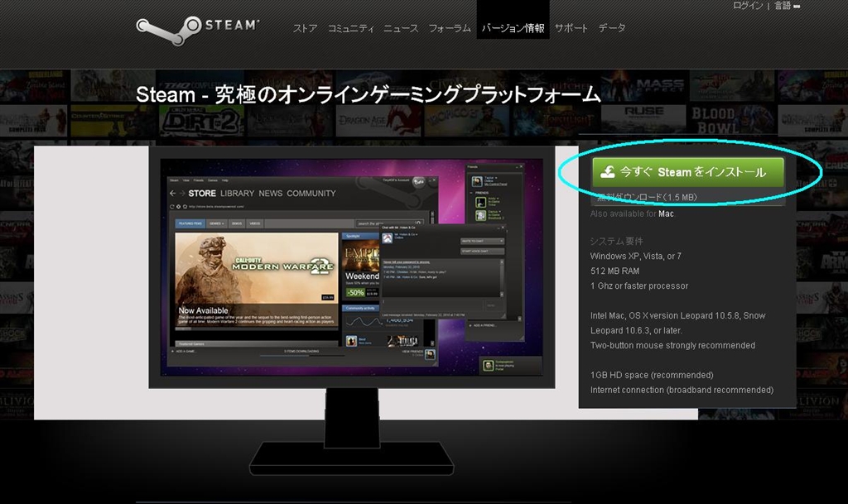Click the page title 'Steam - 究極のオンラインゲーミングプラットフォーム'
The height and width of the screenshot is (504, 848).
tap(369, 95)
